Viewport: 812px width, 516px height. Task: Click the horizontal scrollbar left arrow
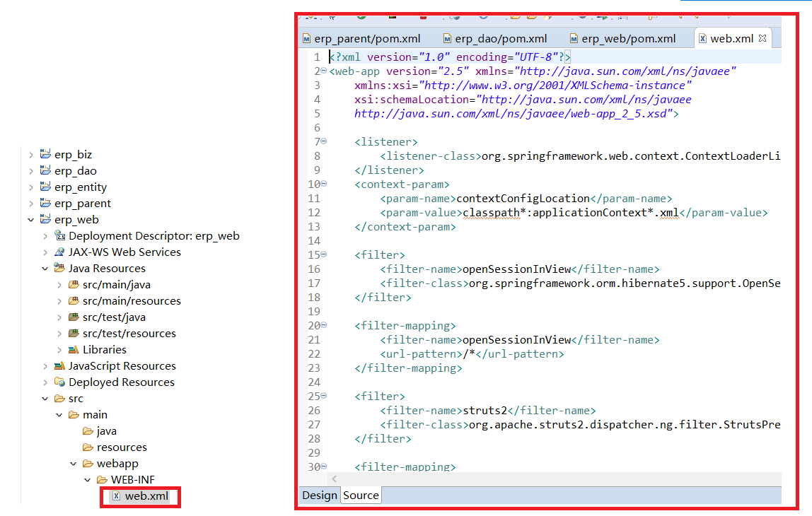point(334,479)
